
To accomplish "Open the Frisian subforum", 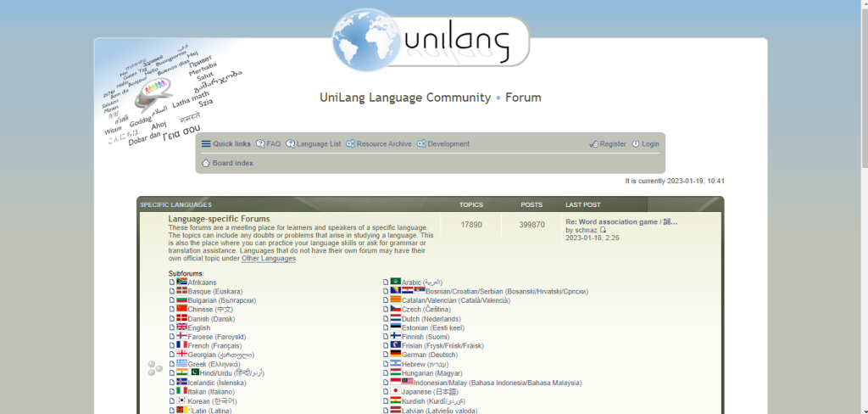I will point(442,346).
